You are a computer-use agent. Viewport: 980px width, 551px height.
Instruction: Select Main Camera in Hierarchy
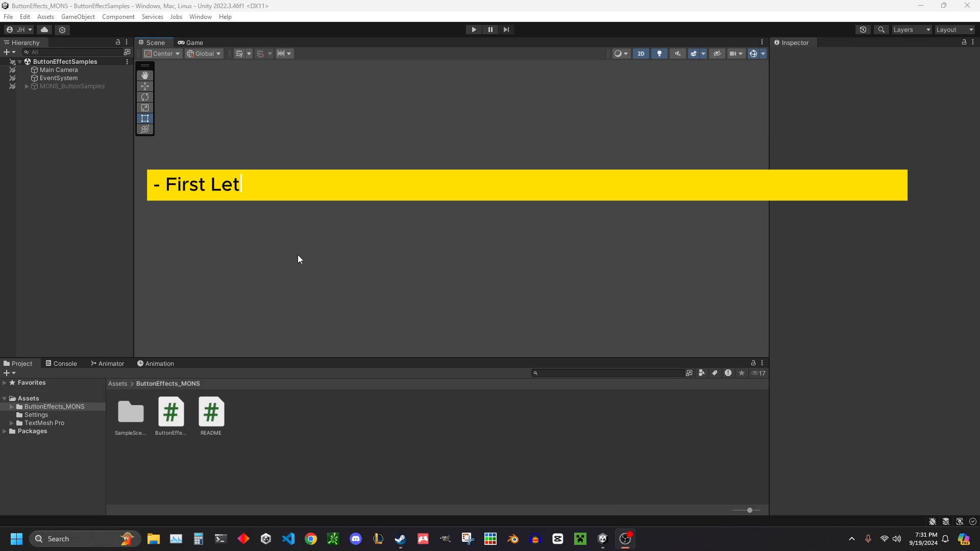[x=59, y=70]
